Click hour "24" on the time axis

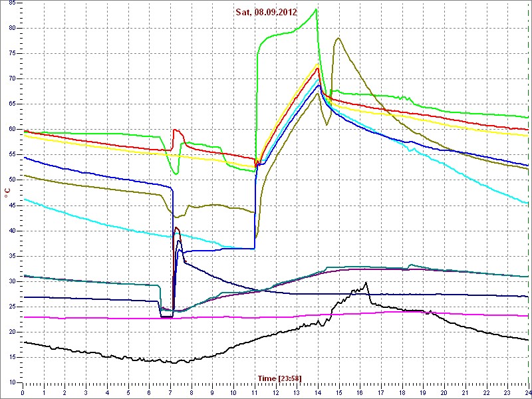pyautogui.click(x=528, y=392)
